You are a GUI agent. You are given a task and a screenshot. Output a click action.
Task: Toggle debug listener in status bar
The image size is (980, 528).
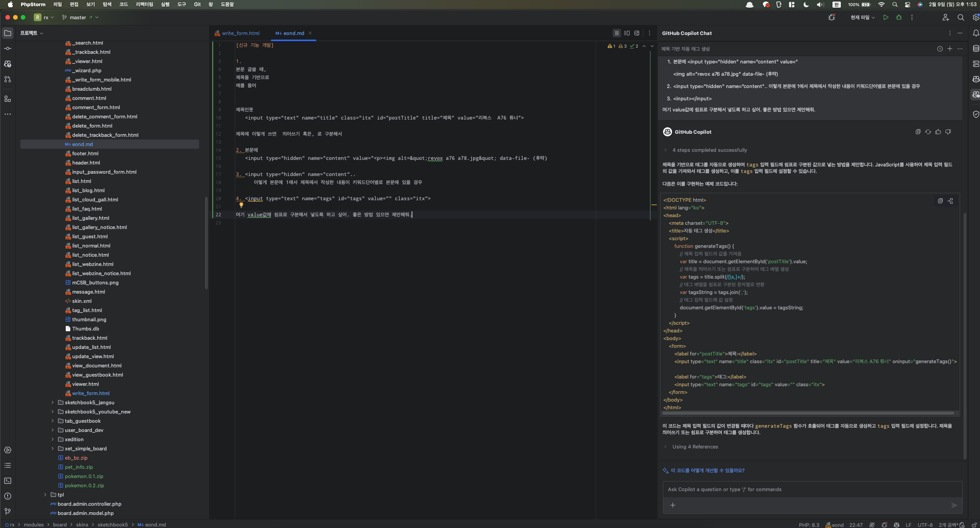coord(884,525)
